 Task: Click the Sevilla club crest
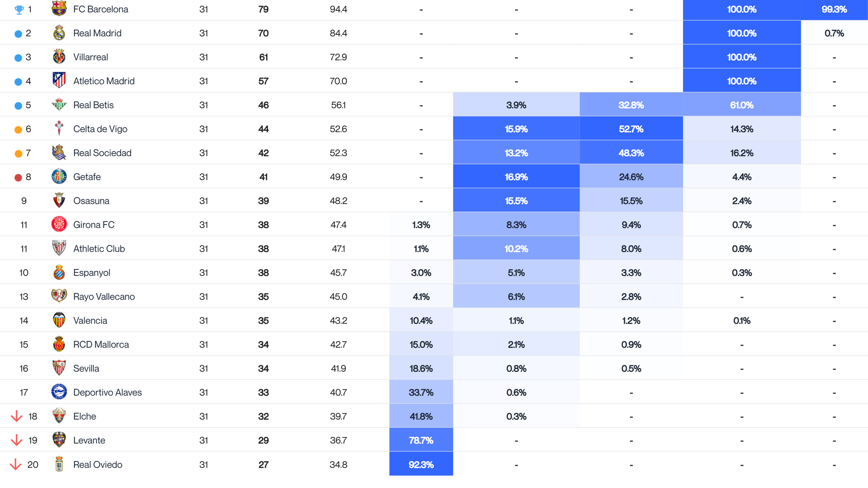(x=59, y=368)
